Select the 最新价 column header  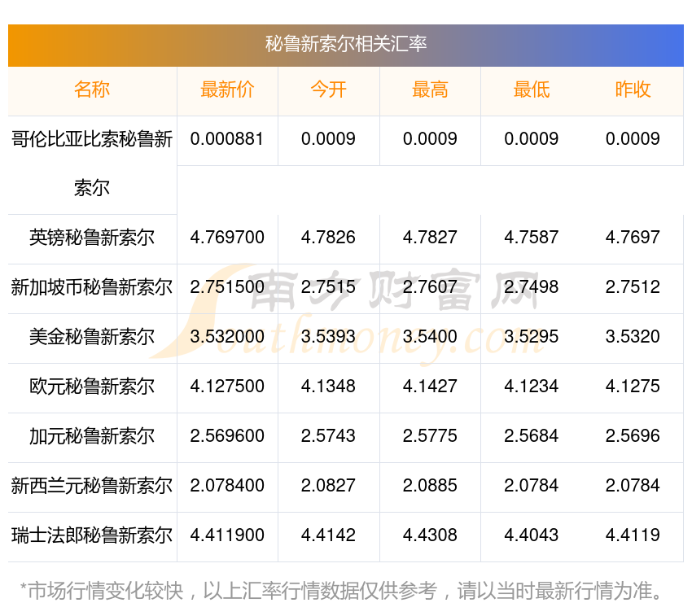tap(227, 90)
